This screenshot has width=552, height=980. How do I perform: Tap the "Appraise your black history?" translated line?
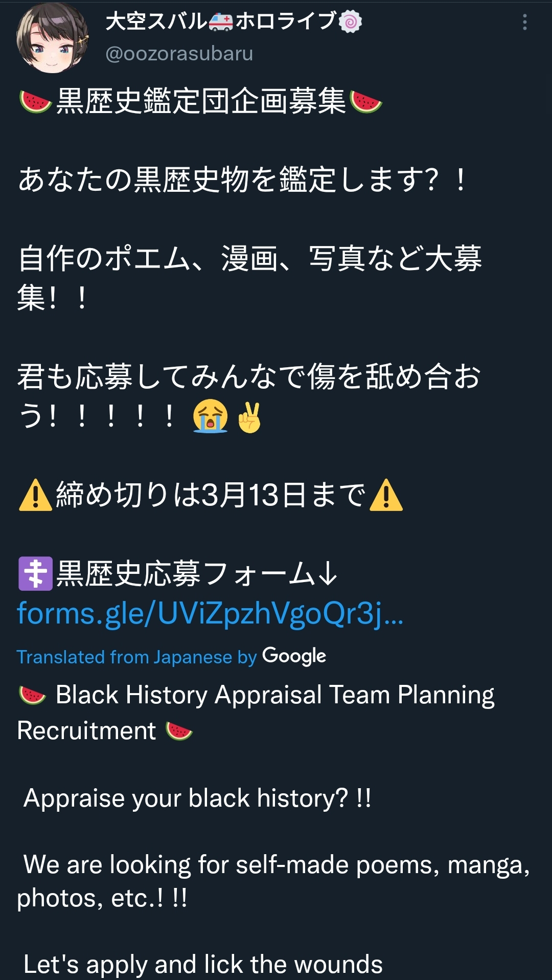coord(197,798)
